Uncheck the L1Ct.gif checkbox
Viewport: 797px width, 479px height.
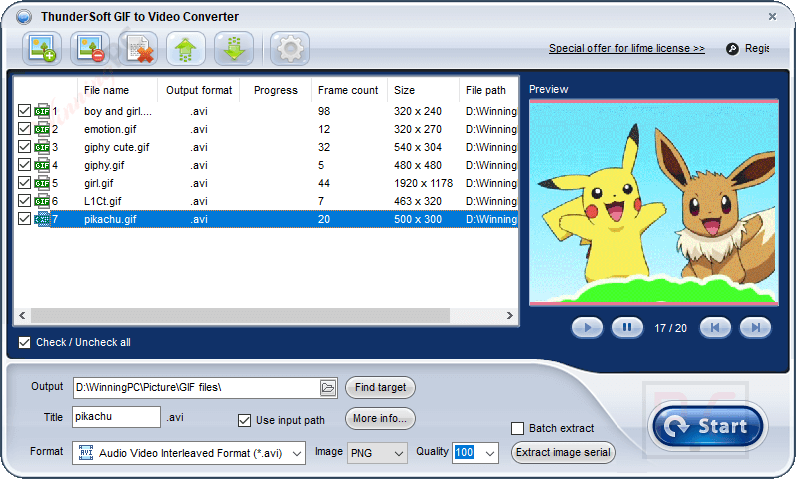point(24,201)
